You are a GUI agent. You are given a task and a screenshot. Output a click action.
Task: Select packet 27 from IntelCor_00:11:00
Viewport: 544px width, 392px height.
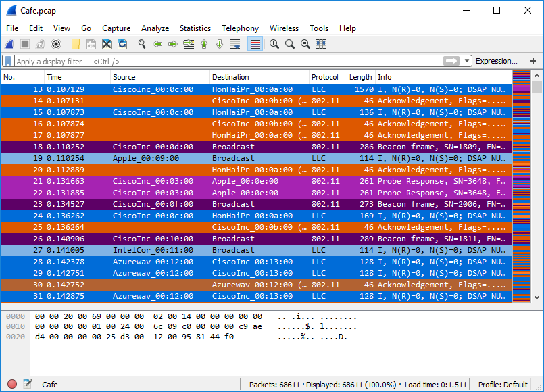point(257,250)
